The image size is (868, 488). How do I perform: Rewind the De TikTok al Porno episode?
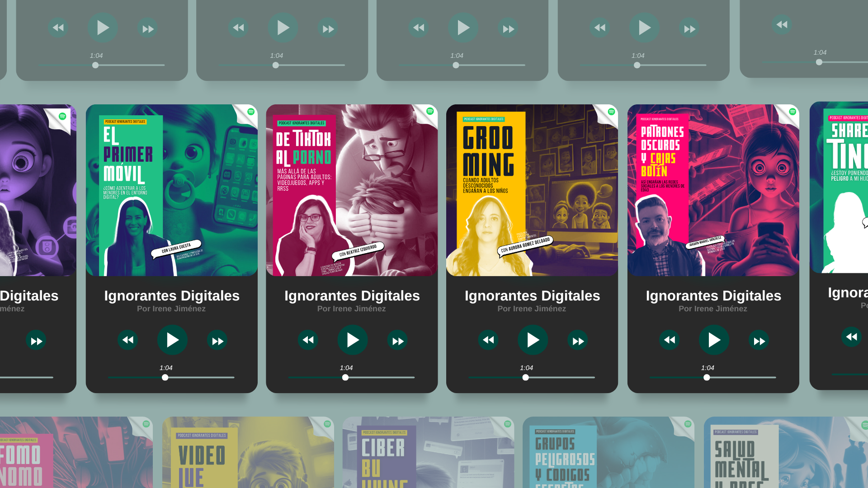click(x=308, y=340)
